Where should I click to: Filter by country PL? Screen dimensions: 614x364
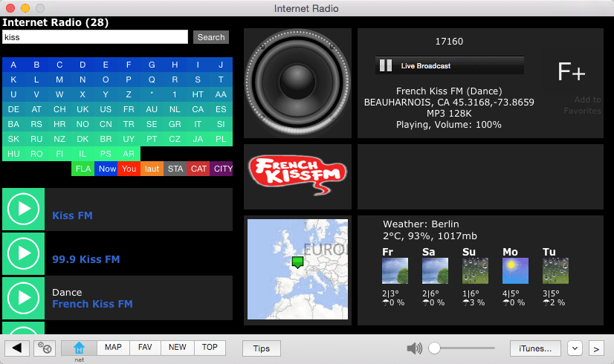click(x=221, y=140)
